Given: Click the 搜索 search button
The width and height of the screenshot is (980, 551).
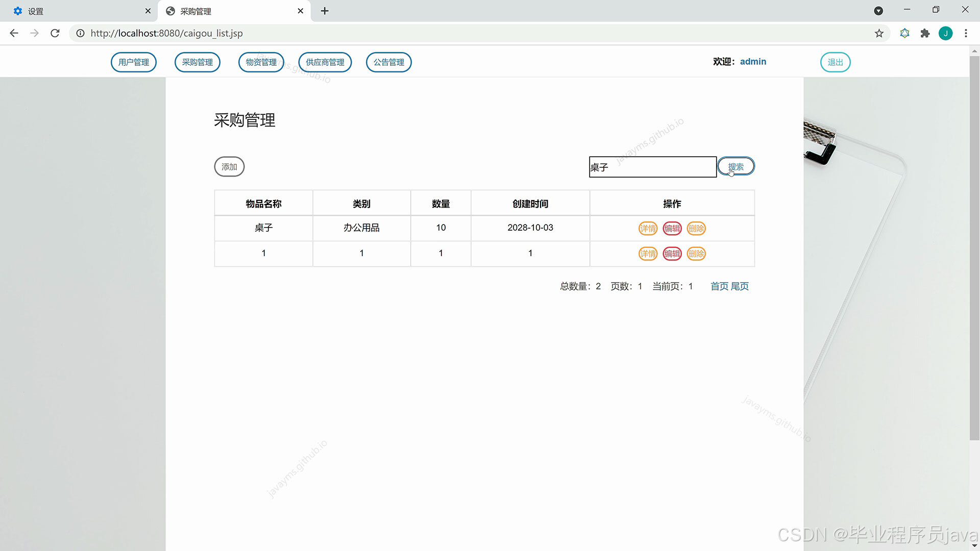Looking at the screenshot, I should [736, 166].
